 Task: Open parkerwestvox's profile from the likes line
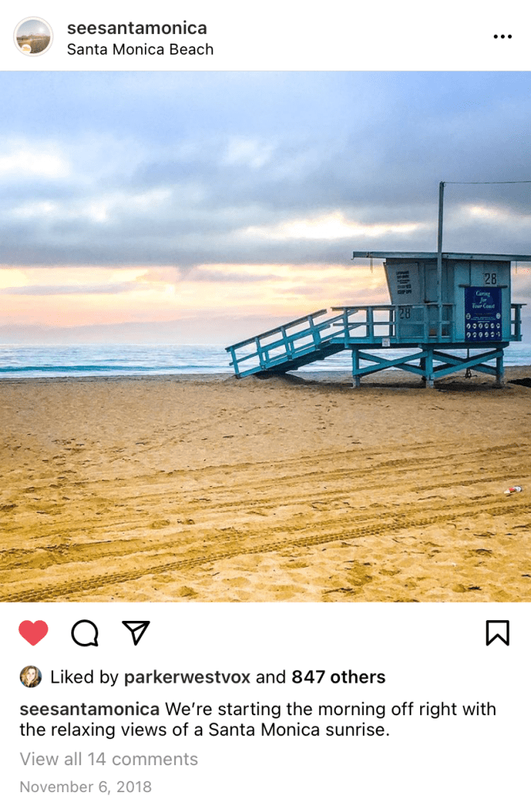187,677
